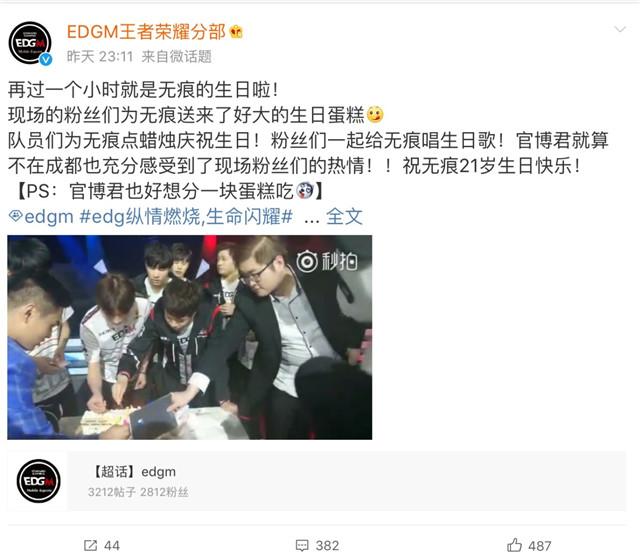Expand the post via 全文 link
The height and width of the screenshot is (556, 640).
pos(344,216)
